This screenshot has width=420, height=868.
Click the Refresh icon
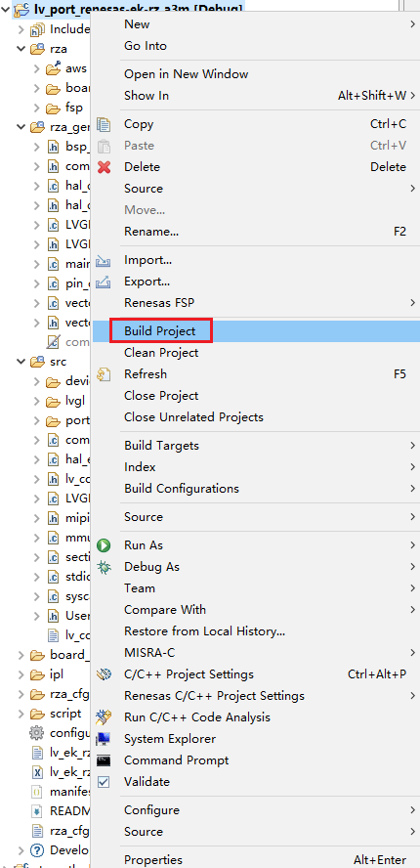104,374
